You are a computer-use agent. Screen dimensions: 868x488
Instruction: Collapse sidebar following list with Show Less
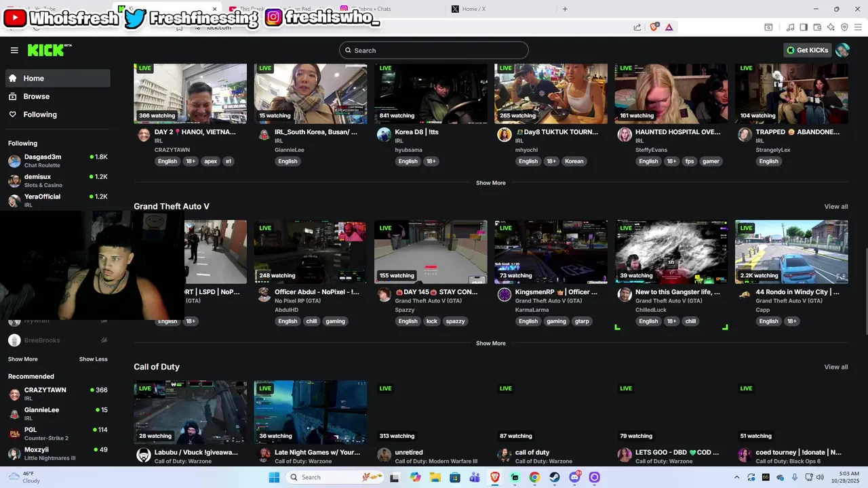click(x=93, y=359)
